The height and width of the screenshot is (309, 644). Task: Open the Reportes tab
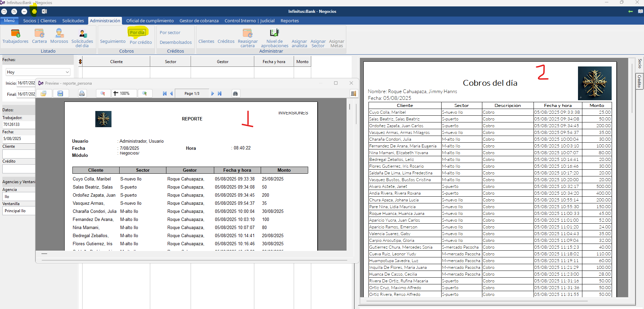pyautogui.click(x=289, y=21)
